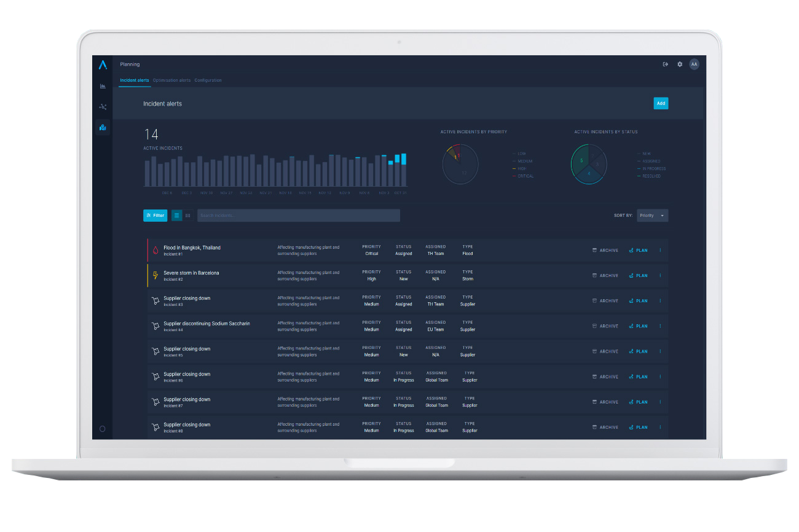Switch to Optimisation alerts tab
The width and height of the screenshot is (799, 532).
(171, 80)
